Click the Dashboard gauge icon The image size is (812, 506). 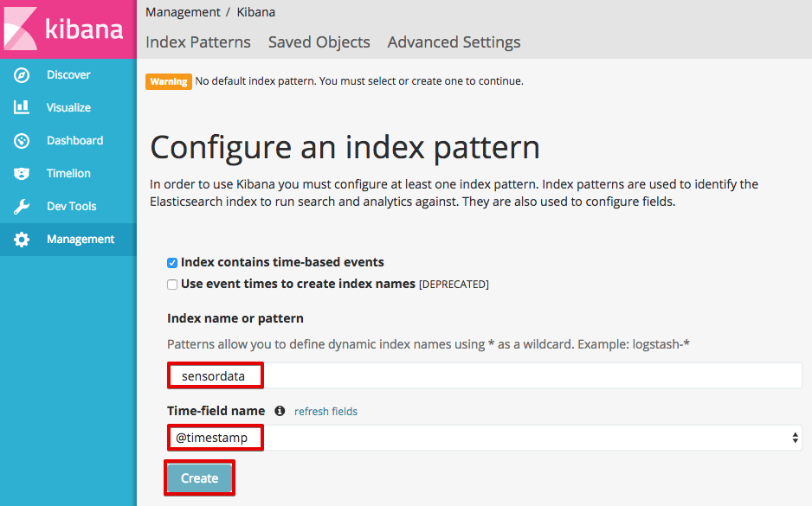(22, 141)
